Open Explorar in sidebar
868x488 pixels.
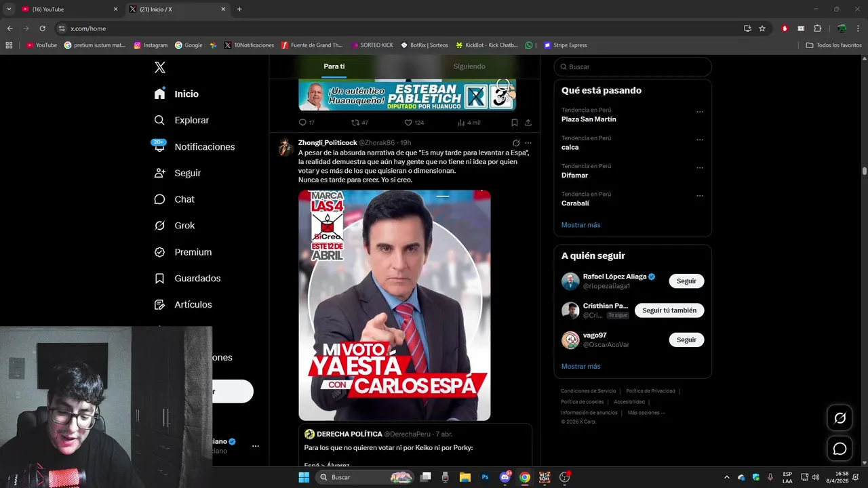[x=181, y=120]
